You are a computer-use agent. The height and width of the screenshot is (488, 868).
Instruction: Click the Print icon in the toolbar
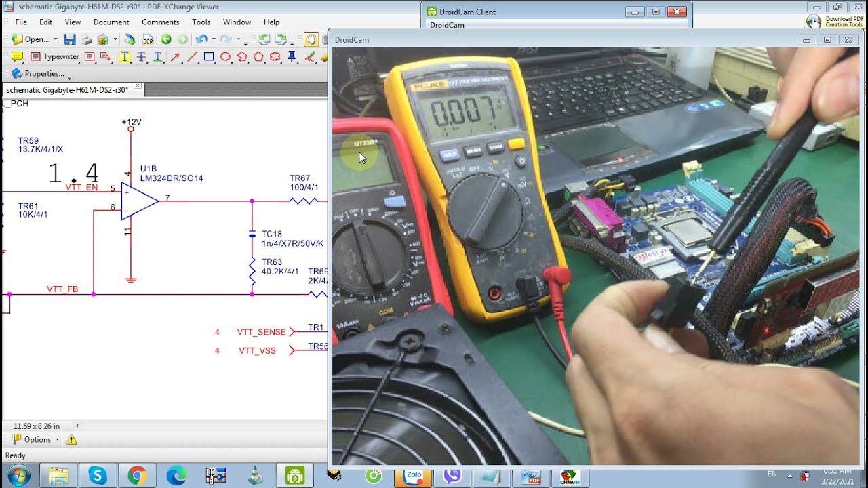coord(87,39)
